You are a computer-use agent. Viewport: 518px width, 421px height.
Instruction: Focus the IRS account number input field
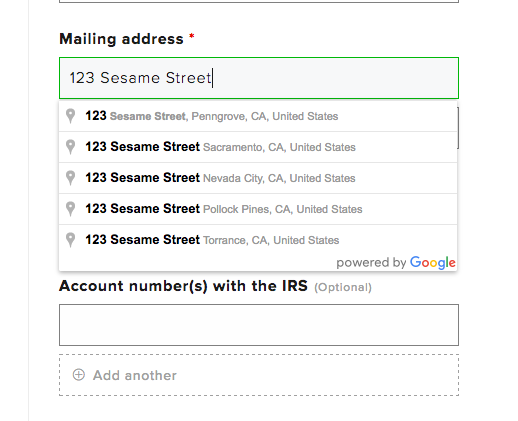pyautogui.click(x=259, y=325)
